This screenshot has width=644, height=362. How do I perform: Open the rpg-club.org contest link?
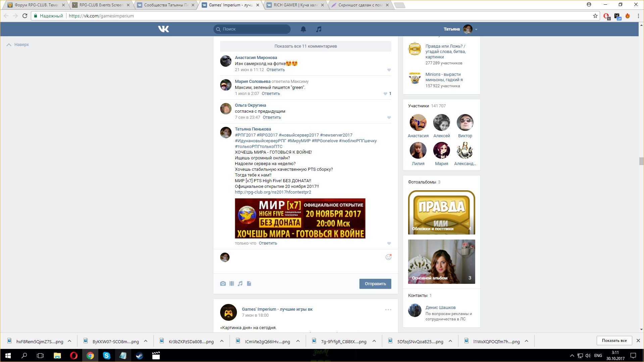pyautogui.click(x=273, y=192)
